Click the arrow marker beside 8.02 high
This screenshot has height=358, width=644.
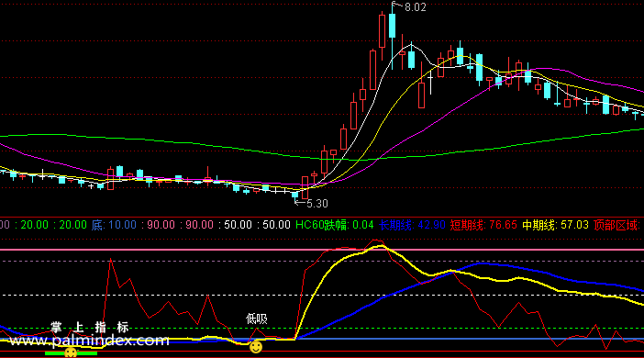point(396,5)
